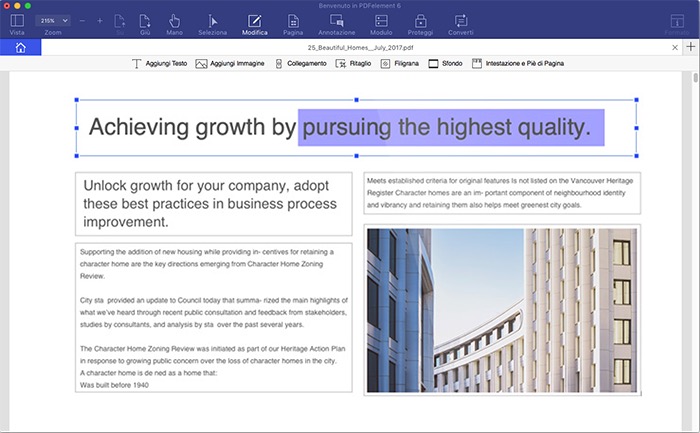This screenshot has height=433, width=700.
Task: Click the zoom out minus button
Action: pyautogui.click(x=82, y=21)
